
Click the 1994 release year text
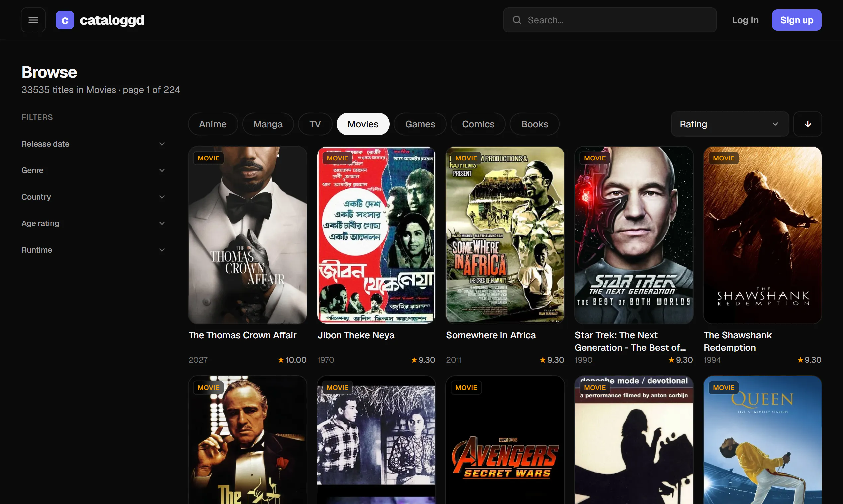pyautogui.click(x=712, y=360)
